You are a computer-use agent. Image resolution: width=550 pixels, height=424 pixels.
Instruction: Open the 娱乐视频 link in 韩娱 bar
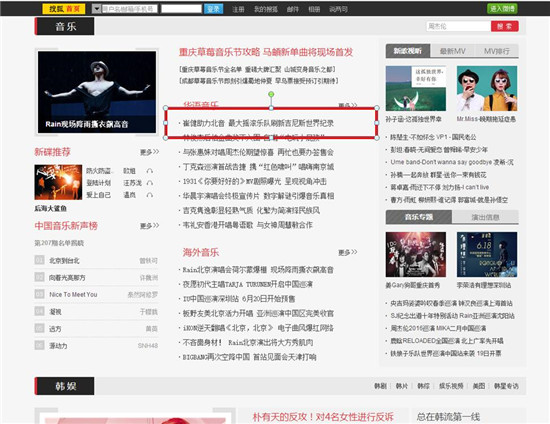pyautogui.click(x=451, y=386)
